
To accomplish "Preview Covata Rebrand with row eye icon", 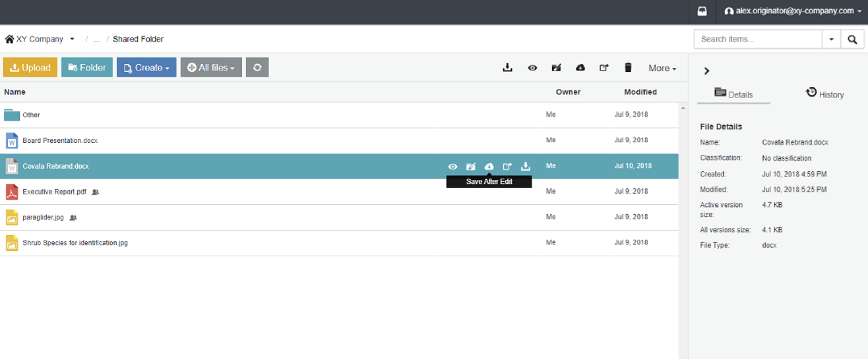I will point(453,167).
